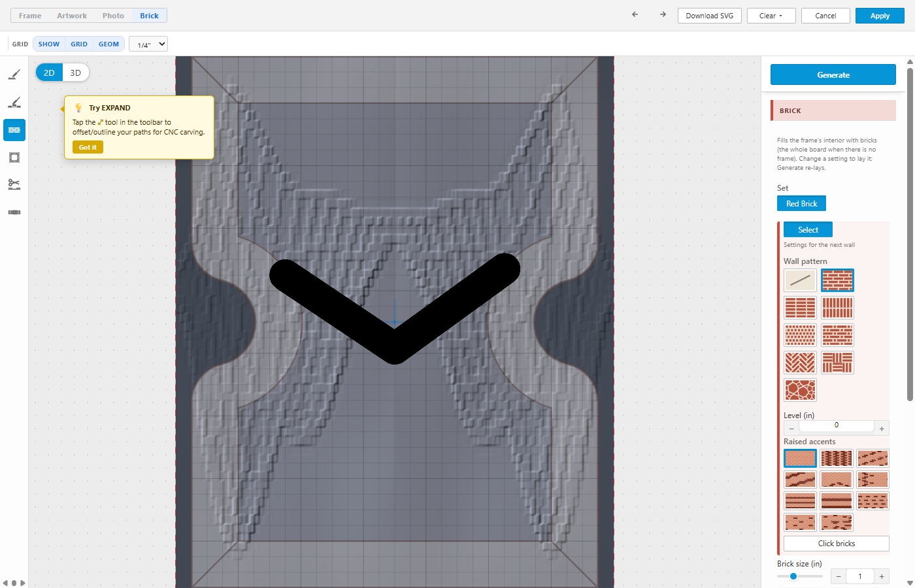
Task: Click Download SVG
Action: point(710,16)
